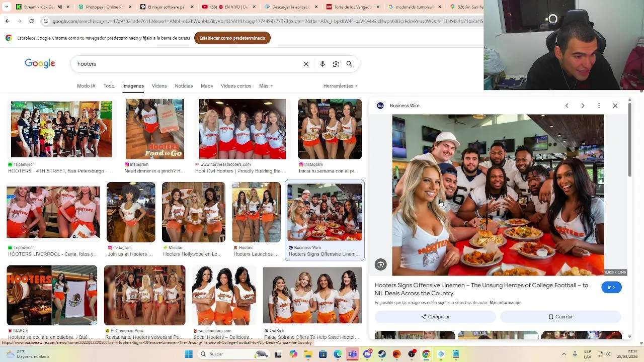The image size is (644, 362).
Task: Open Herramientas tools dropdown
Action: pos(341,86)
